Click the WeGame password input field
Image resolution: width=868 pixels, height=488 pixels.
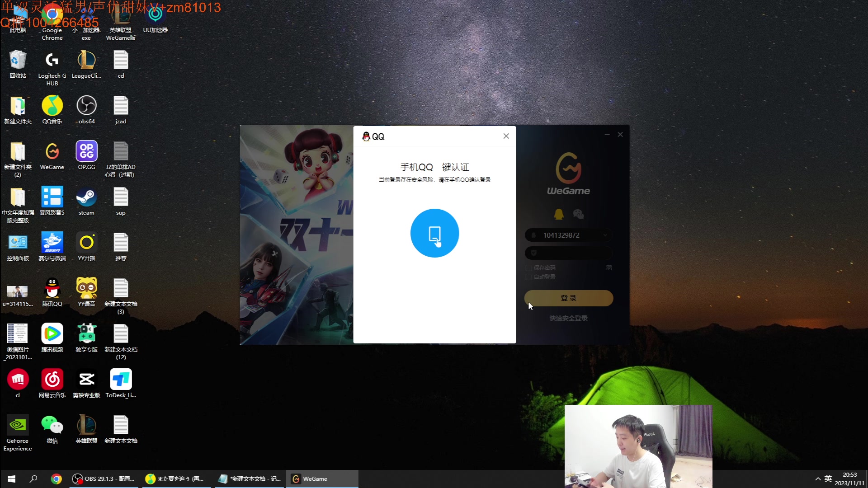coord(568,253)
